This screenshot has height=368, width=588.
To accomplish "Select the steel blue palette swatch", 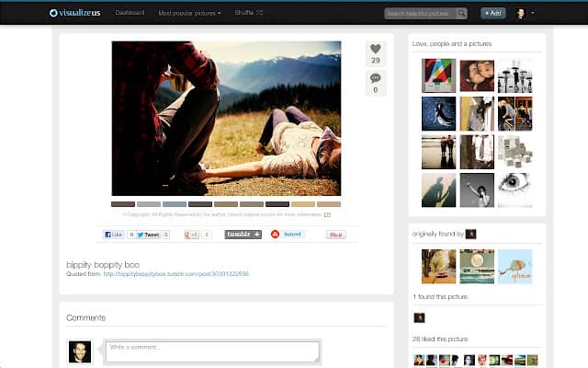I will click(x=175, y=204).
